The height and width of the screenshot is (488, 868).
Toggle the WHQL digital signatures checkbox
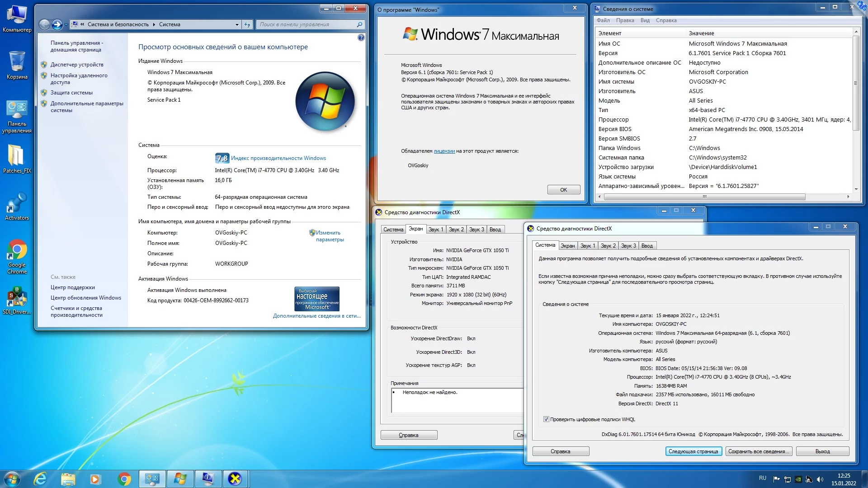pos(546,419)
